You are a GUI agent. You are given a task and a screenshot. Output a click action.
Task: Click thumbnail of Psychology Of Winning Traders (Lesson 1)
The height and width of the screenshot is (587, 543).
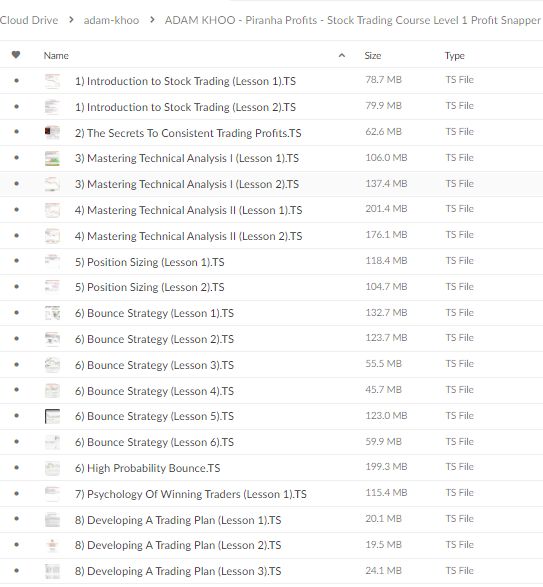[x=52, y=494]
